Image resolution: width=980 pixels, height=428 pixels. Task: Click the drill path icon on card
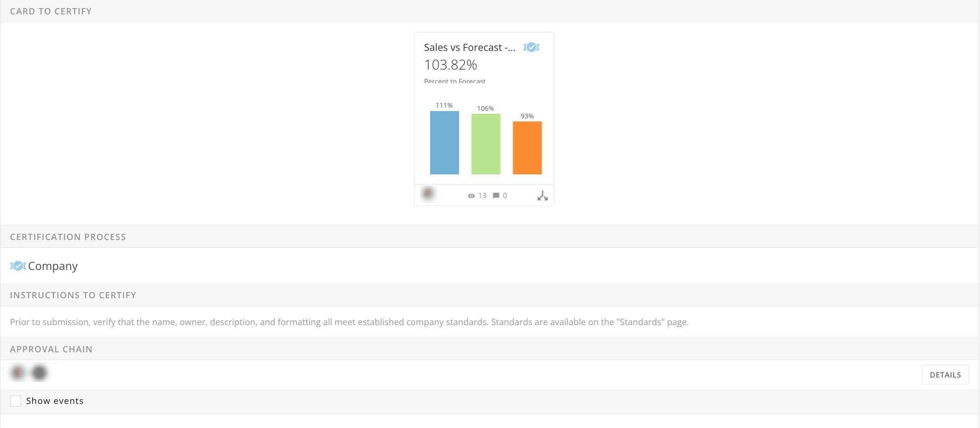pos(542,196)
